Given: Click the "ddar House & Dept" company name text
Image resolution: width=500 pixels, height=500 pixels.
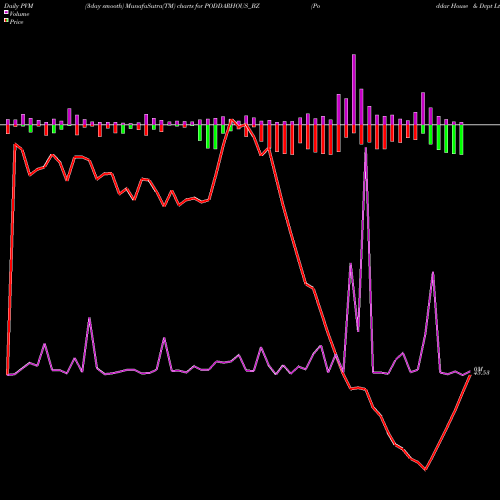Looking at the screenshot, I should 464,6.
